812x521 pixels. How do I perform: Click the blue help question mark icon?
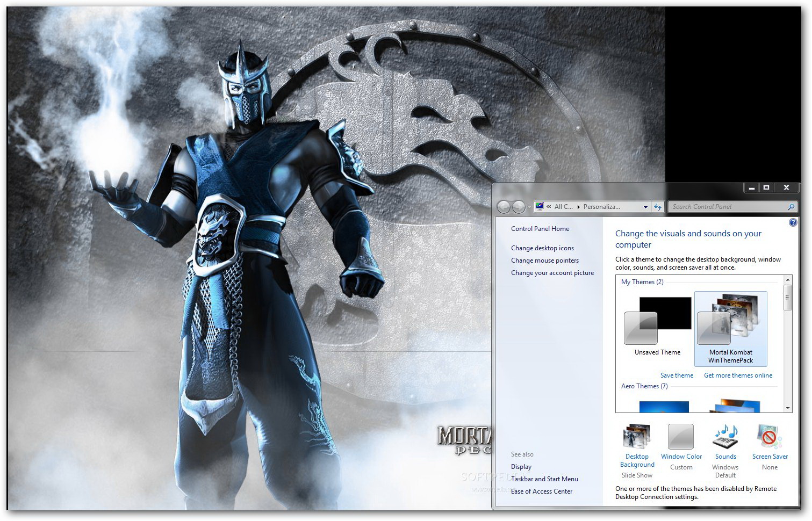tap(793, 222)
